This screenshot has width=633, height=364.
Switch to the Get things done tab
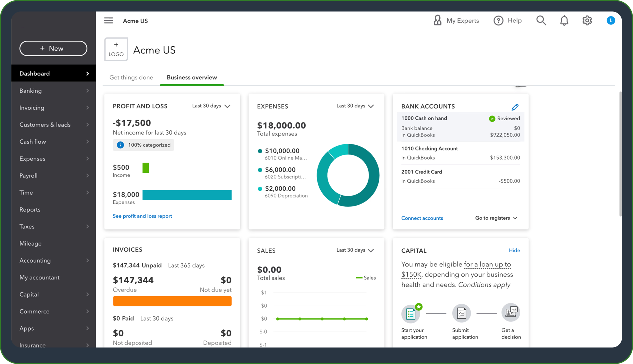(131, 77)
